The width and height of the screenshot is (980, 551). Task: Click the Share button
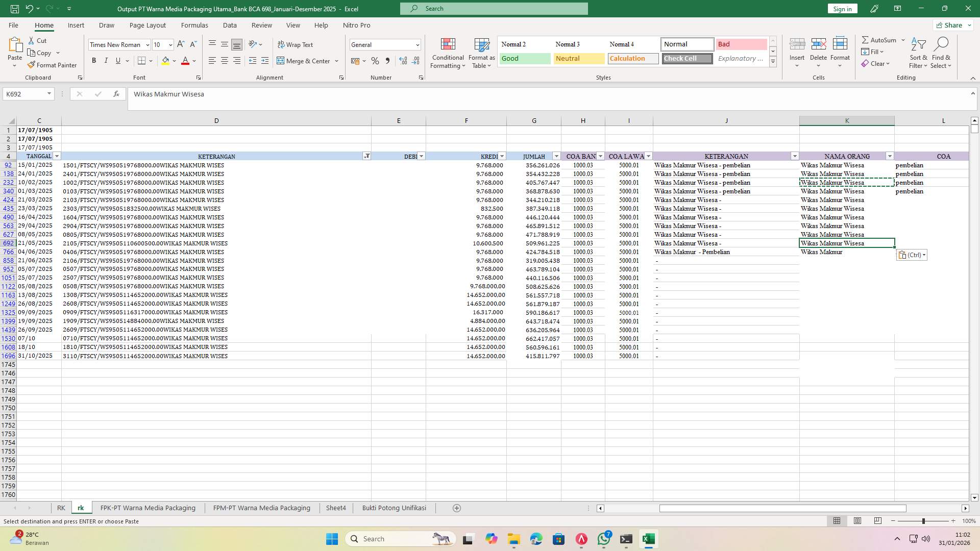952,25
